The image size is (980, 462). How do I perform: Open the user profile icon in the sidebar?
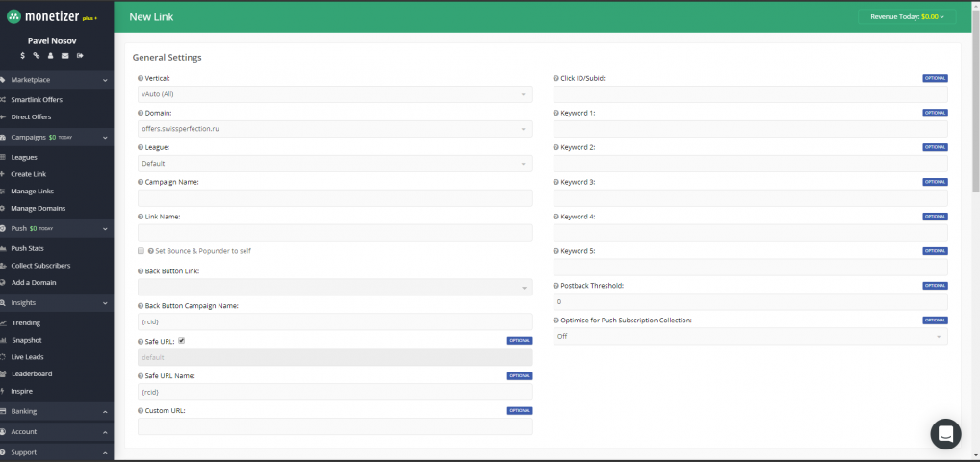(51, 56)
